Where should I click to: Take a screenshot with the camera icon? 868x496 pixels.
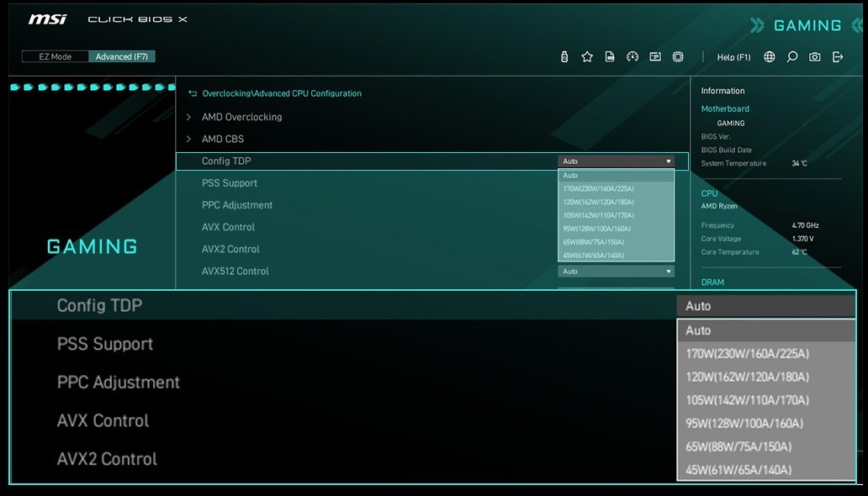815,56
